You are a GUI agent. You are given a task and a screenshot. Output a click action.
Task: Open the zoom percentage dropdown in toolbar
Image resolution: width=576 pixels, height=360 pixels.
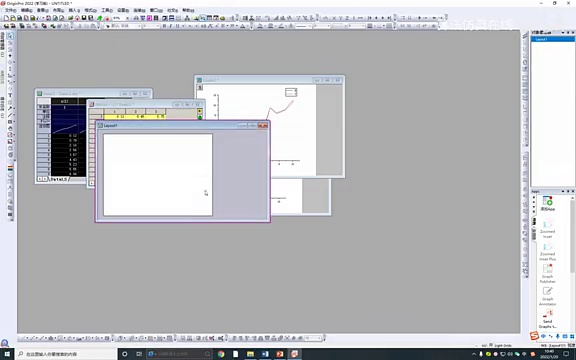[127, 18]
